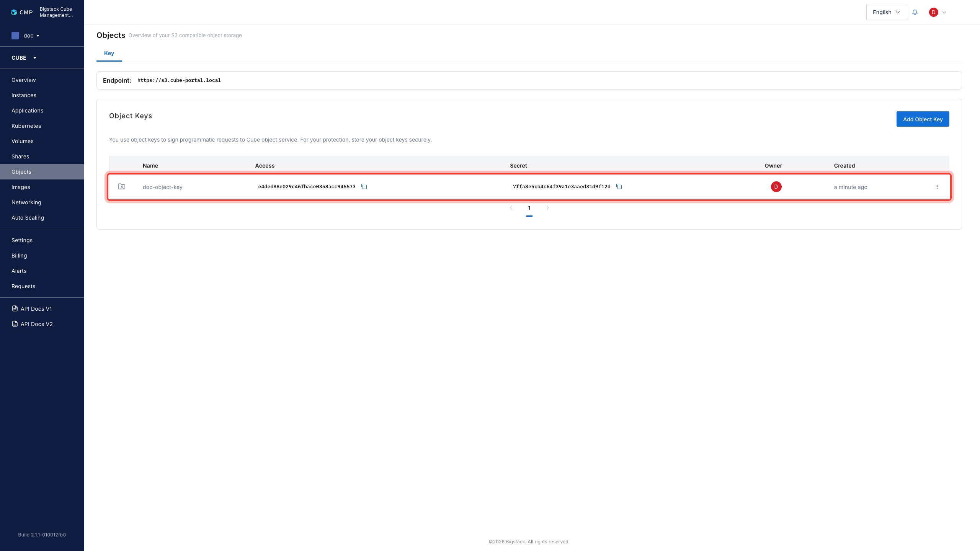
Task: Expand the CUBE section dropdown
Action: (24, 58)
